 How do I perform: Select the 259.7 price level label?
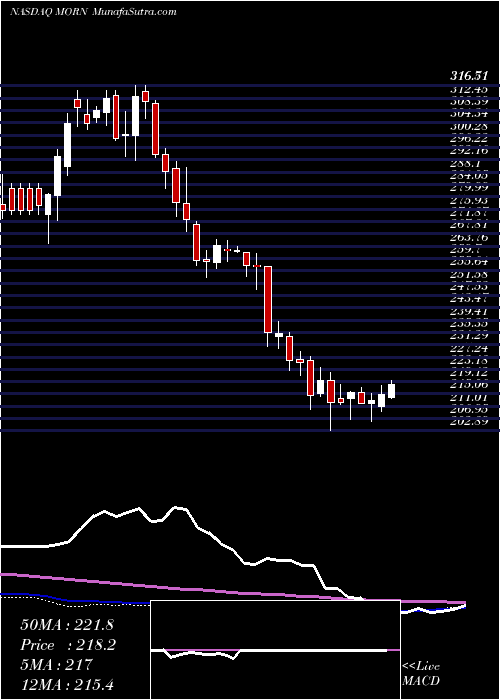(x=468, y=250)
